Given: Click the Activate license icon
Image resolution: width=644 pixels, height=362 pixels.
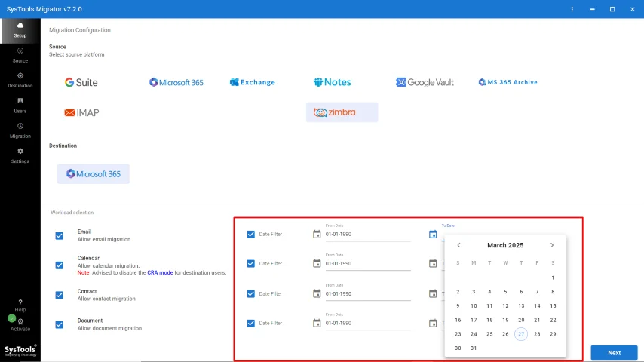Looking at the screenshot, I should (x=20, y=321).
